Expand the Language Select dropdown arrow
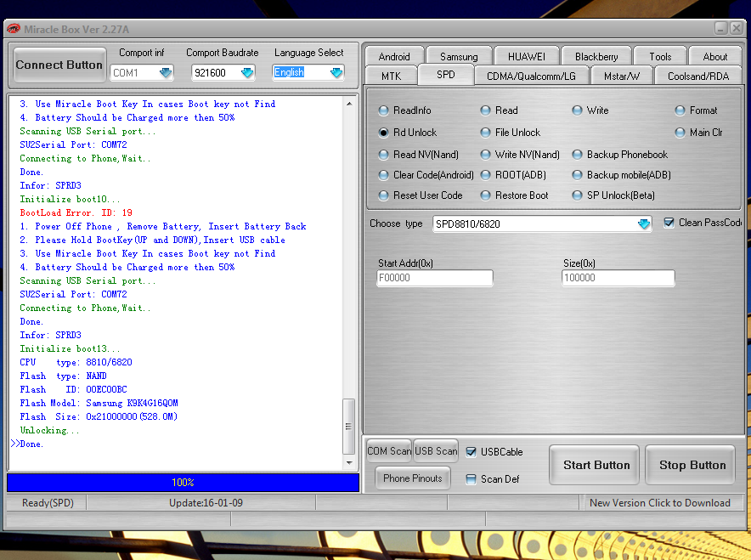751x560 pixels. [336, 72]
